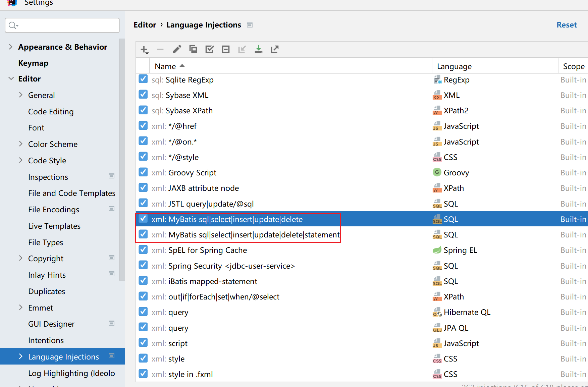Click the project-level icon beside Language Injections breadcrumb
This screenshot has width=588, height=387.
[x=250, y=25]
